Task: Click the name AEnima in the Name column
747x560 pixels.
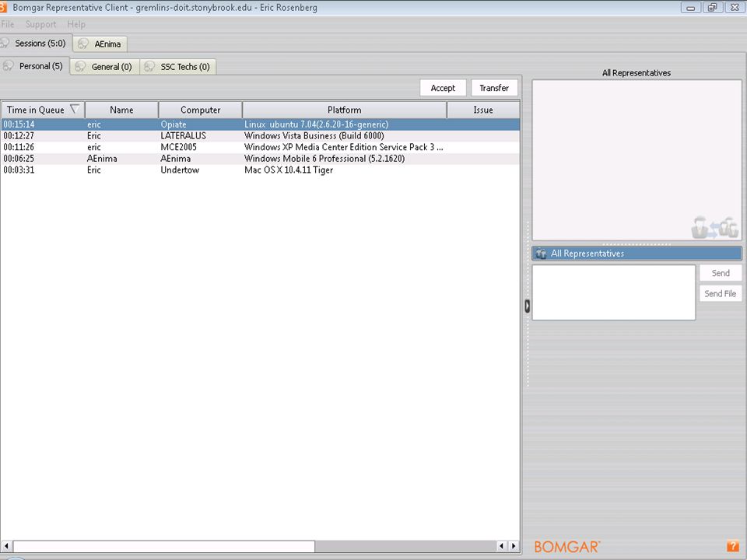Action: coord(102,159)
